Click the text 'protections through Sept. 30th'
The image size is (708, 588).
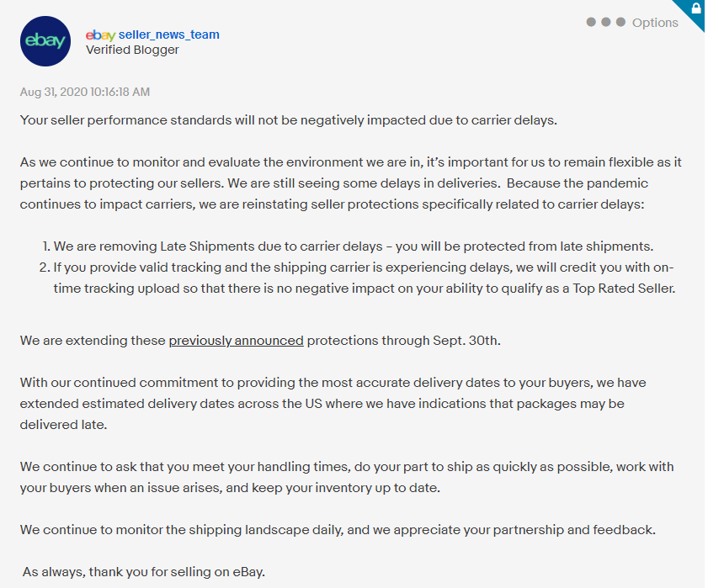[403, 340]
